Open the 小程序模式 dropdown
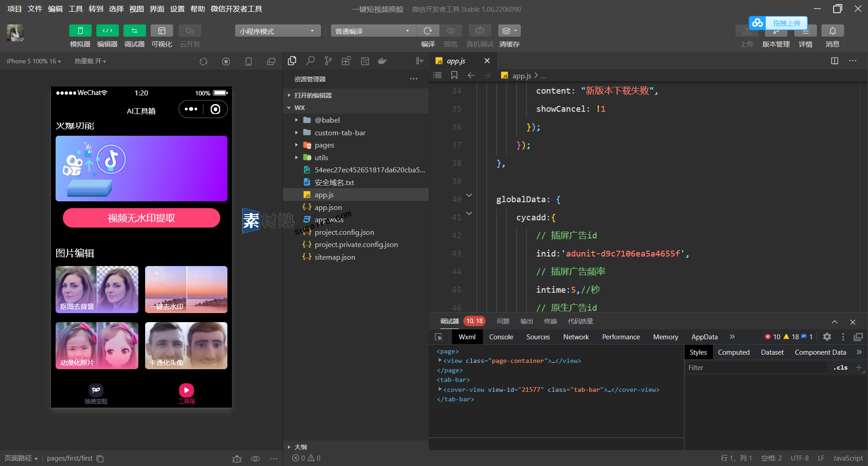The height and width of the screenshot is (466, 868). click(277, 31)
